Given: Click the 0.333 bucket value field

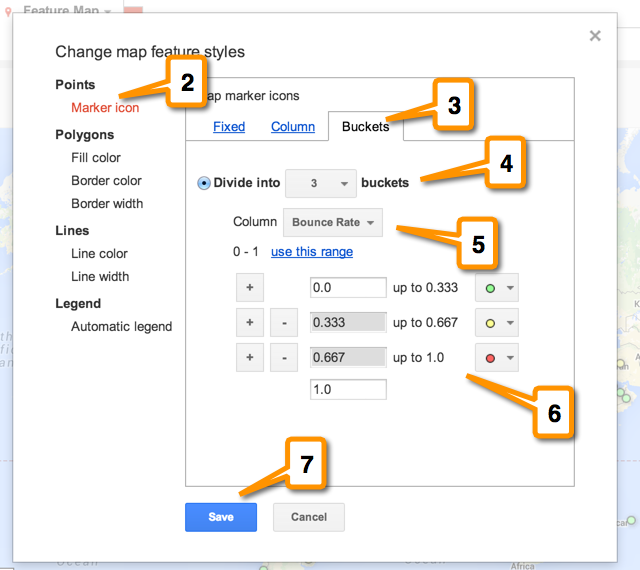Looking at the screenshot, I should 348,323.
